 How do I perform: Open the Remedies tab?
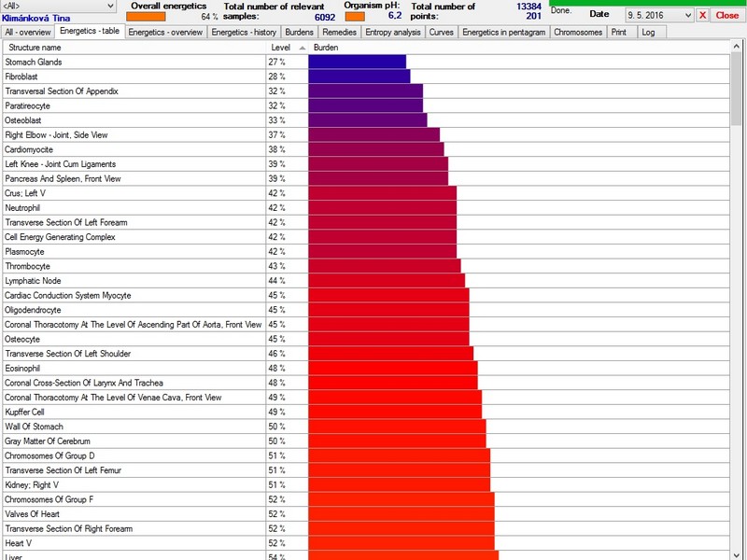339,33
